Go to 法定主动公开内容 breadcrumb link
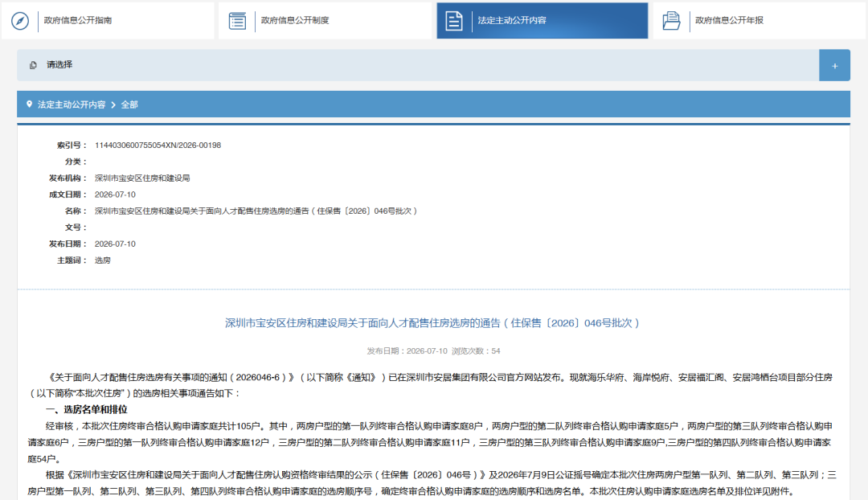Image resolution: width=868 pixels, height=500 pixels. coord(72,105)
